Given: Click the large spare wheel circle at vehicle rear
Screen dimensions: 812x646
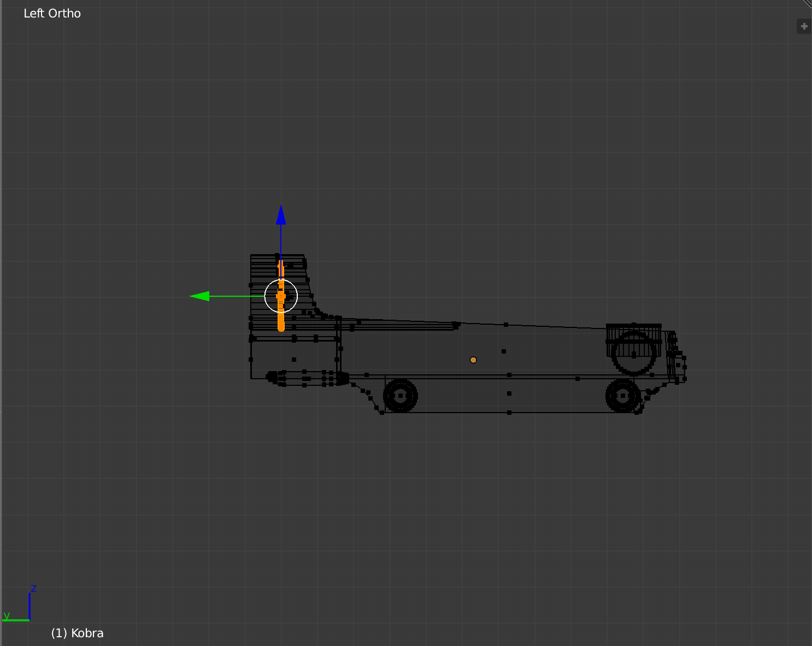Looking at the screenshot, I should click(634, 353).
